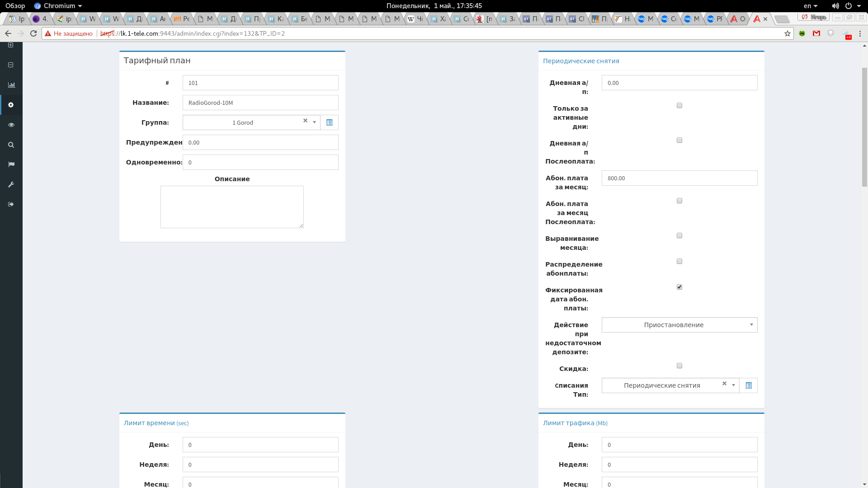Uncheck Фиксированная дата абон. платы
868x488 pixels.
(x=679, y=287)
